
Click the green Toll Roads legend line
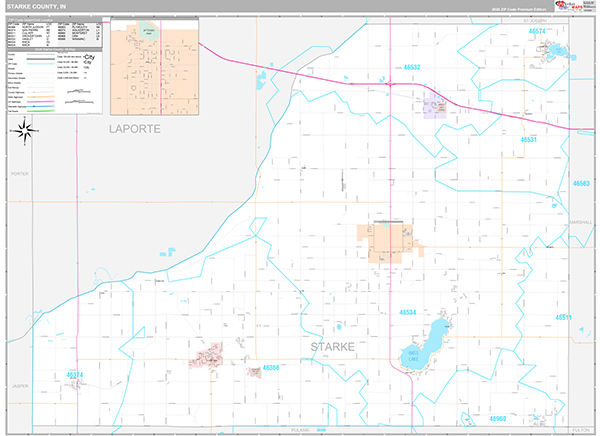click(x=41, y=111)
